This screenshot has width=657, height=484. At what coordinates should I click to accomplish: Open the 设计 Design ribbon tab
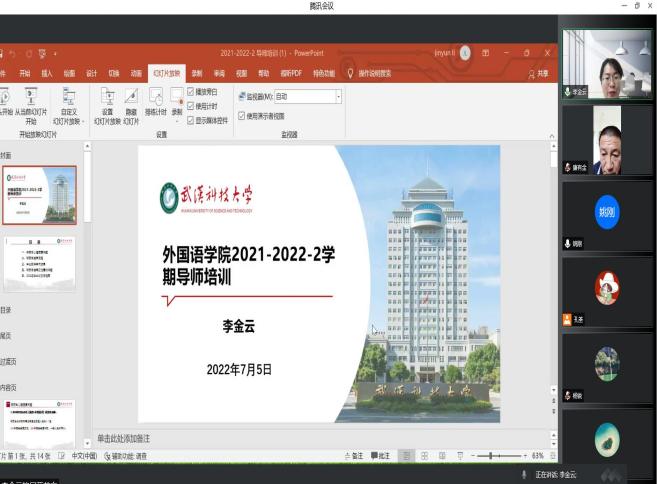click(x=91, y=73)
